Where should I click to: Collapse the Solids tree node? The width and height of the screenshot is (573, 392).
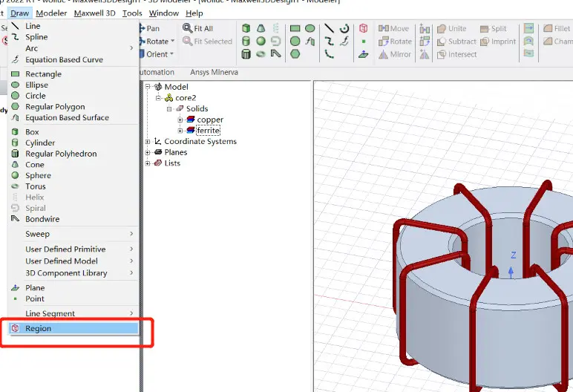[169, 109]
